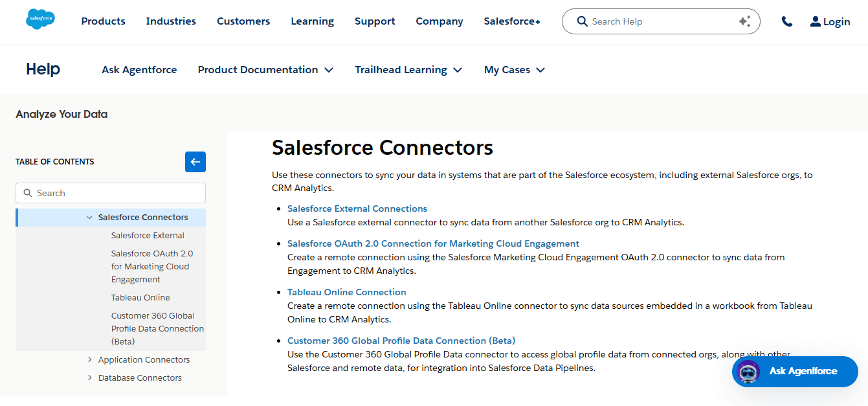
Task: Click the Analyze Your Data title
Action: point(61,114)
